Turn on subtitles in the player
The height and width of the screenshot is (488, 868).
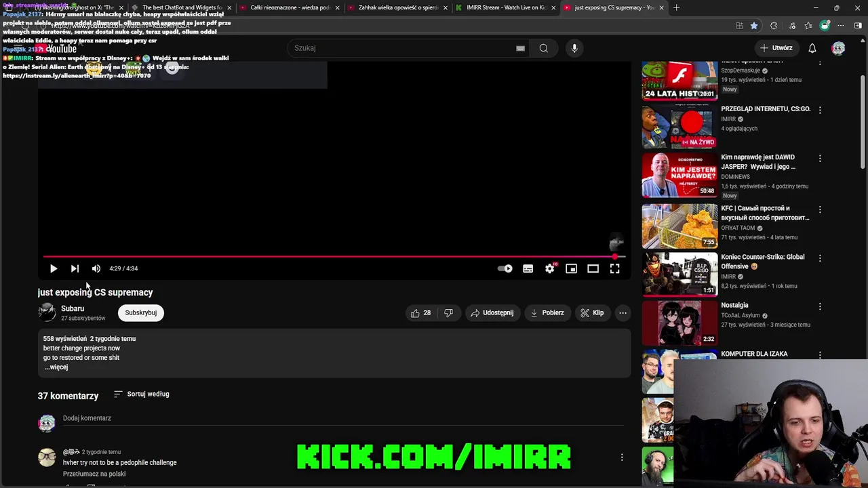tap(528, 268)
